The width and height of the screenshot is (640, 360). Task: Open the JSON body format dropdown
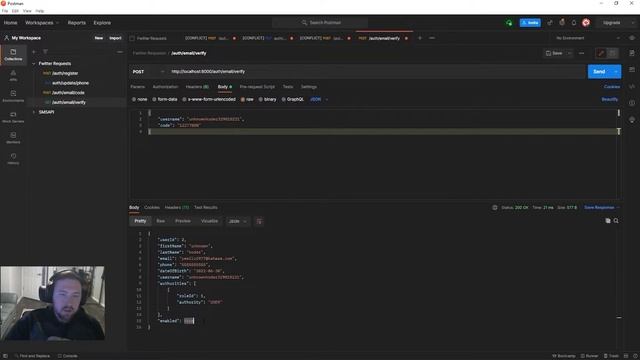(x=319, y=99)
